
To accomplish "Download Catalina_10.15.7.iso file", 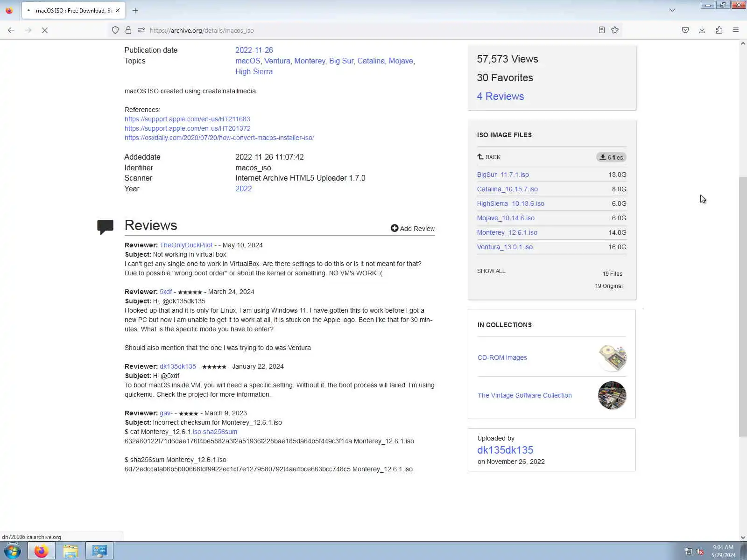I will [x=507, y=189].
